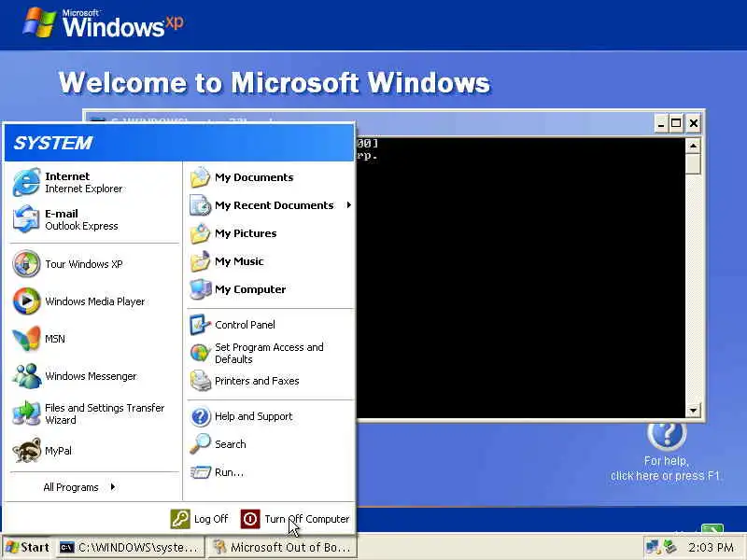Switch to Microsoft Out of Bo... taskbar button
The height and width of the screenshot is (560, 747).
click(x=281, y=547)
